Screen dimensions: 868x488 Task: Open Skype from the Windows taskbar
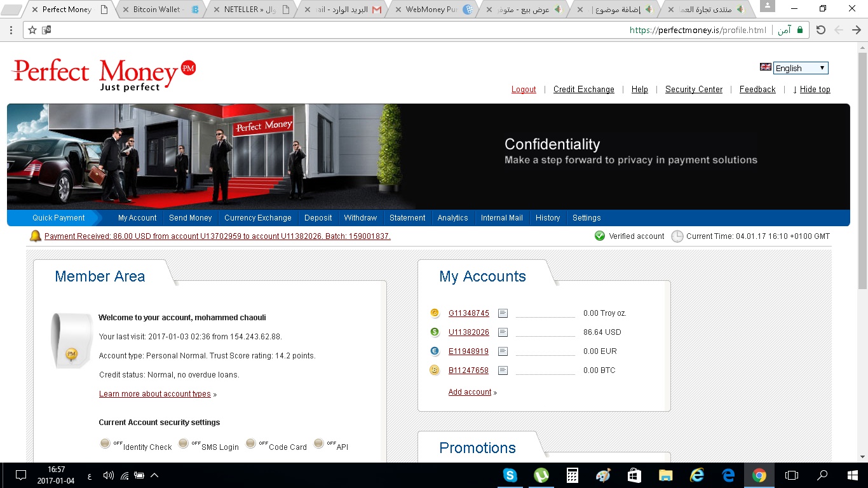[x=510, y=475]
